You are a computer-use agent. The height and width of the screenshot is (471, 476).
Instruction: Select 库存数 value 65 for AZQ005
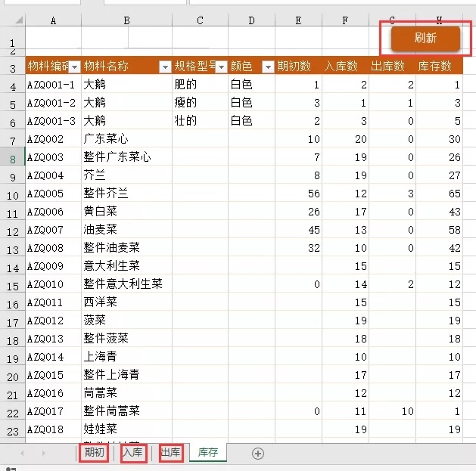[439, 193]
